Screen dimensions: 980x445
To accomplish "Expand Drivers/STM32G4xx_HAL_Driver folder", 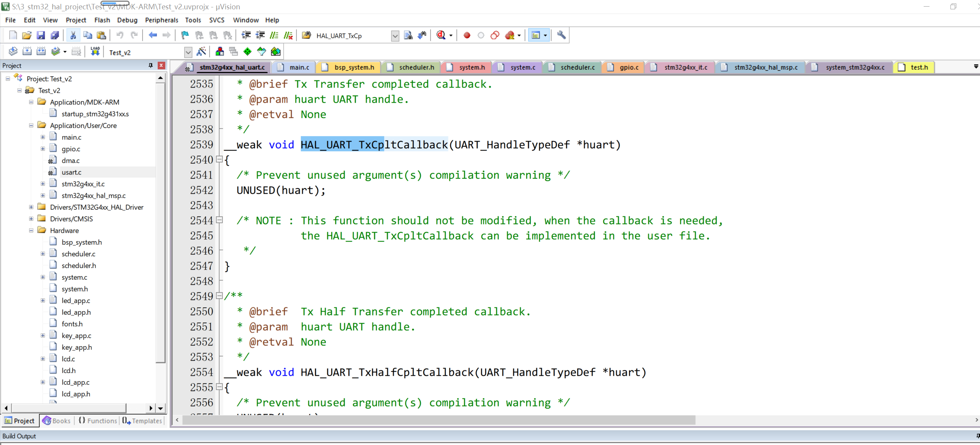I will pos(31,207).
